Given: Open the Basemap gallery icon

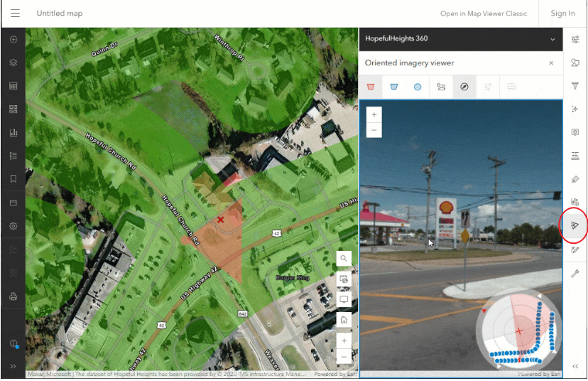Looking at the screenshot, I should (13, 109).
